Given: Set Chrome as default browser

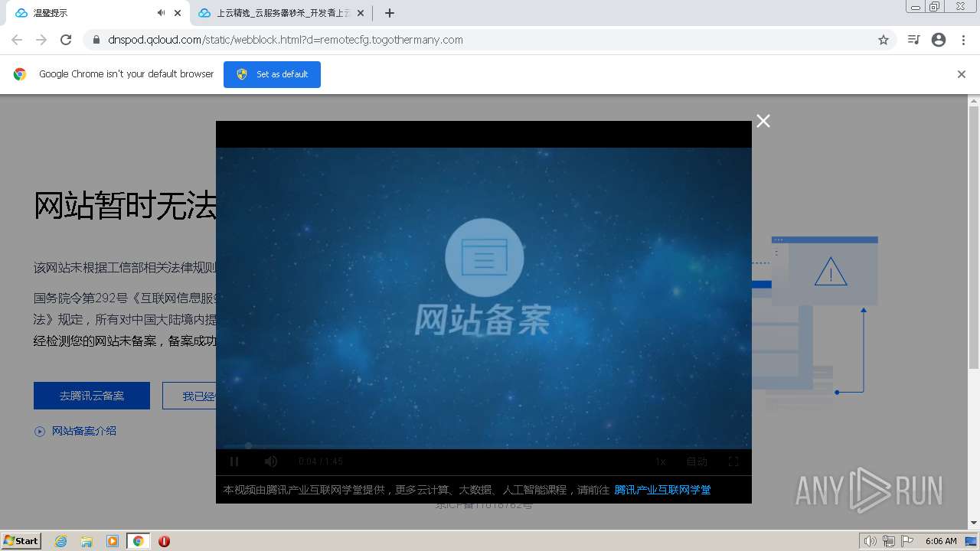Looking at the screenshot, I should click(272, 74).
